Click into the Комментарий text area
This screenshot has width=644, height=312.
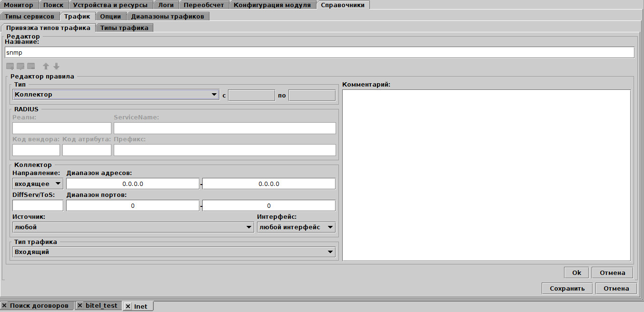click(x=486, y=175)
